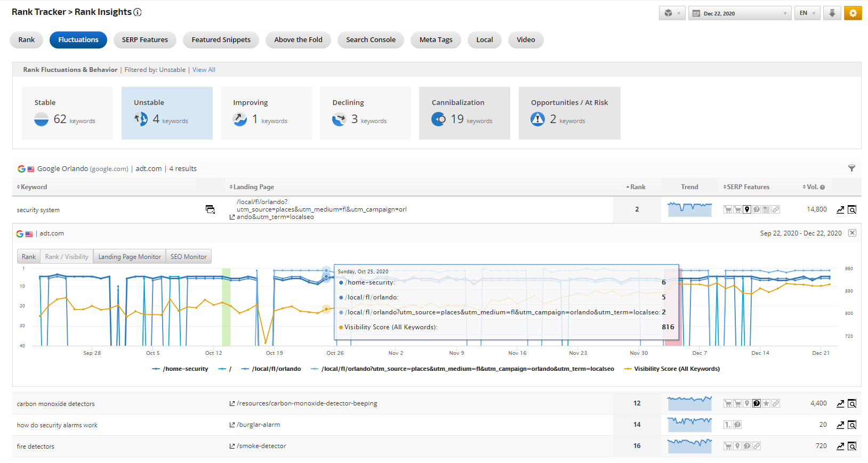Open SERP preview icon for carbon monoxide detectors
The width and height of the screenshot is (868, 463).
tap(852, 404)
